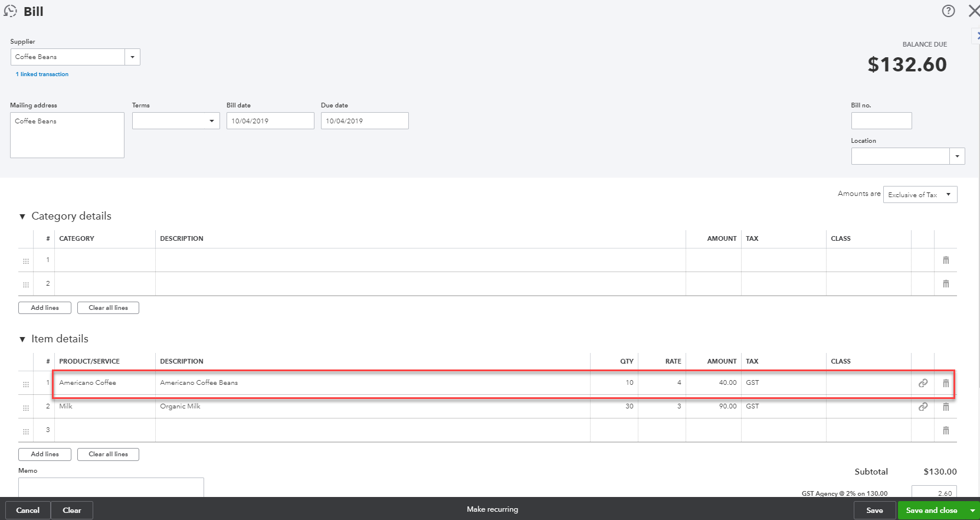This screenshot has width=980, height=520.
Task: Click rate 3 in Milk row
Action: [662, 407]
